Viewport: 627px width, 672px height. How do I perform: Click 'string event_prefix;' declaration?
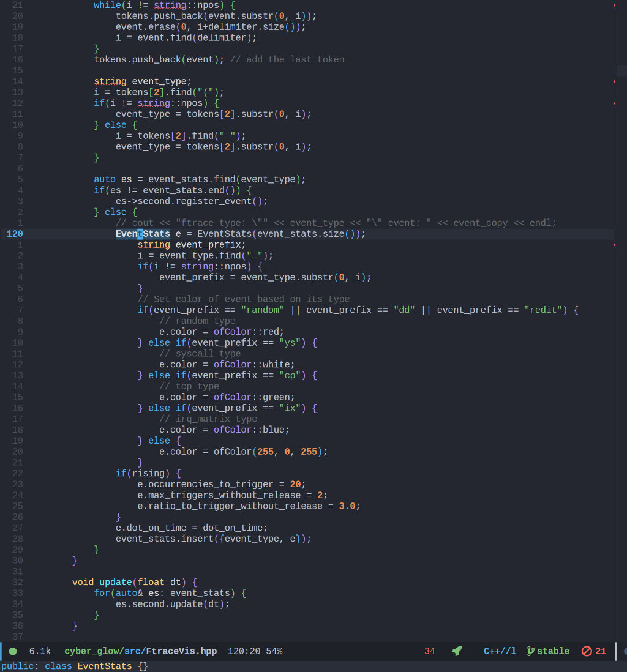[x=191, y=245]
